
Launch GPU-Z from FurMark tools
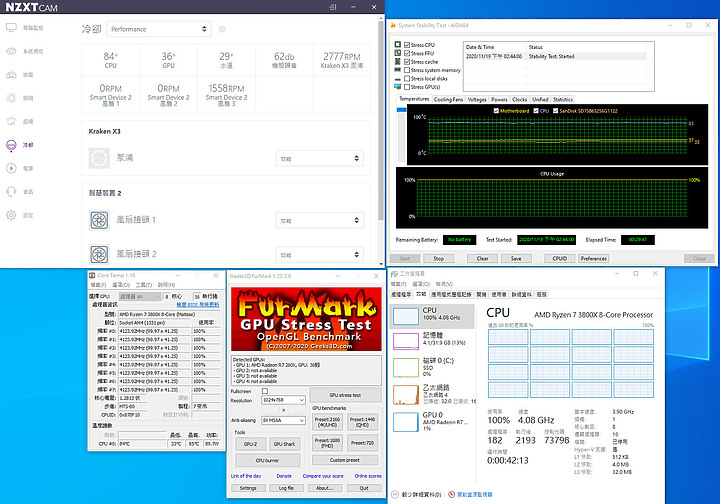[250, 444]
